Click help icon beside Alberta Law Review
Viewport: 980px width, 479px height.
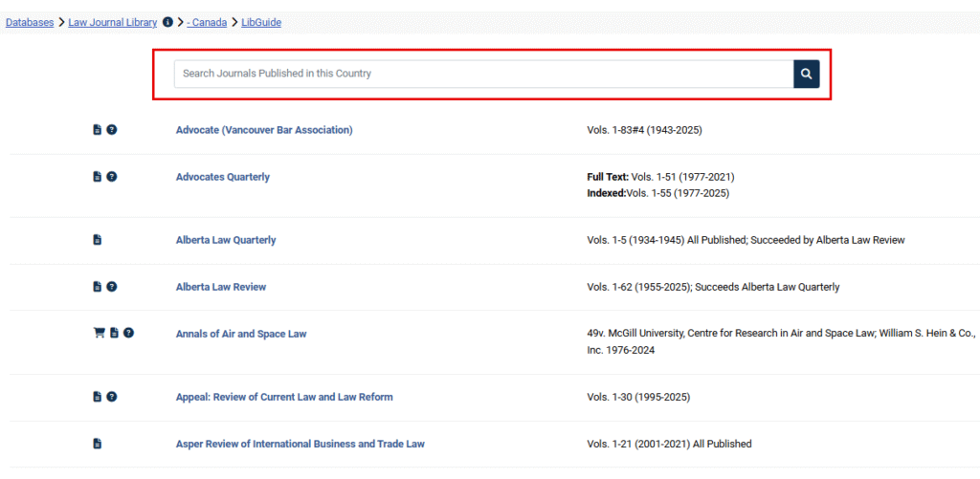pyautogui.click(x=112, y=287)
